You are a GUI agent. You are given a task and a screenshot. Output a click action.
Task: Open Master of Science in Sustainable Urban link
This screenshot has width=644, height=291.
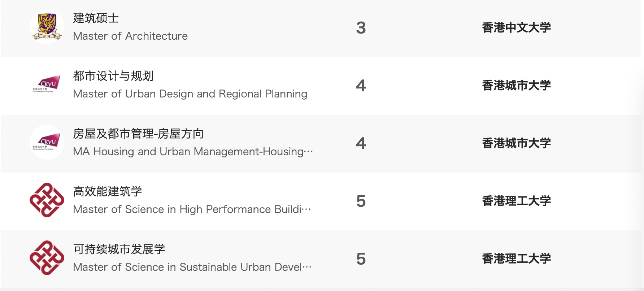(x=192, y=267)
